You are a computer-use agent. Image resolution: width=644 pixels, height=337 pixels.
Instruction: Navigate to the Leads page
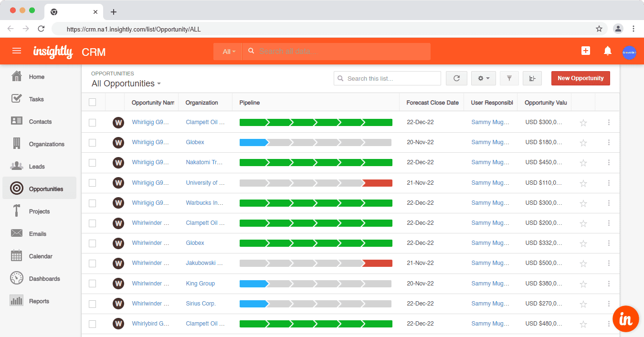coord(36,166)
